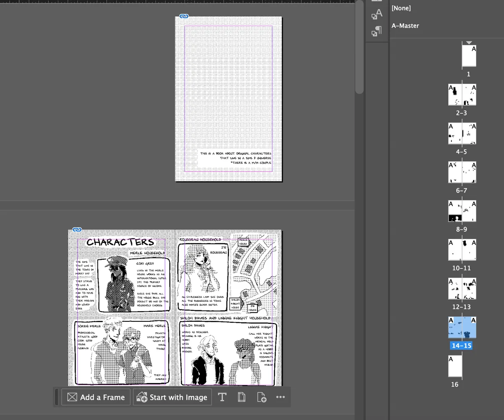Click the image-plus icon in Start with Image
This screenshot has width=504, height=420.
coord(142,397)
